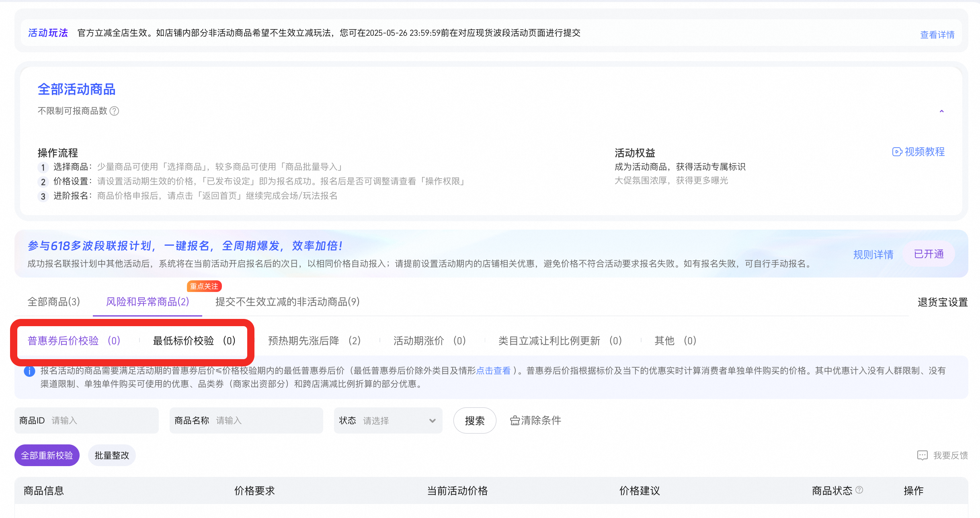Click the 操作流程 heading
980x518 pixels.
tap(58, 153)
